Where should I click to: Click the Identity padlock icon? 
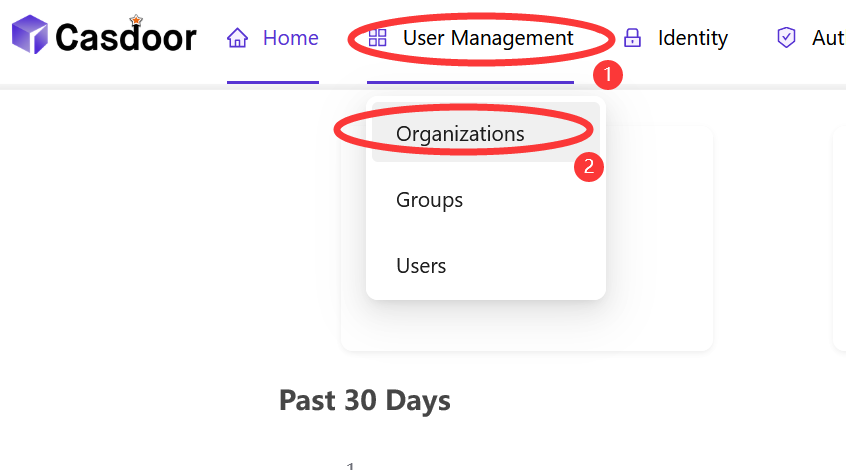[632, 38]
